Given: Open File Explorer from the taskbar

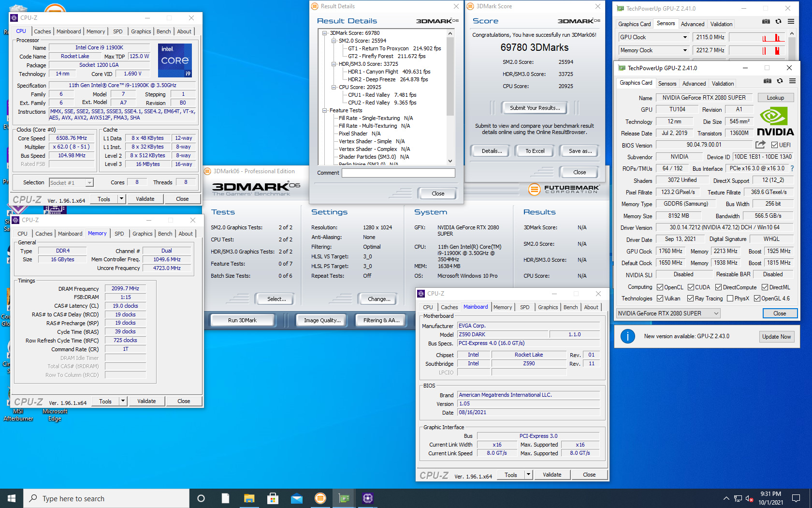Looking at the screenshot, I should coord(249,498).
